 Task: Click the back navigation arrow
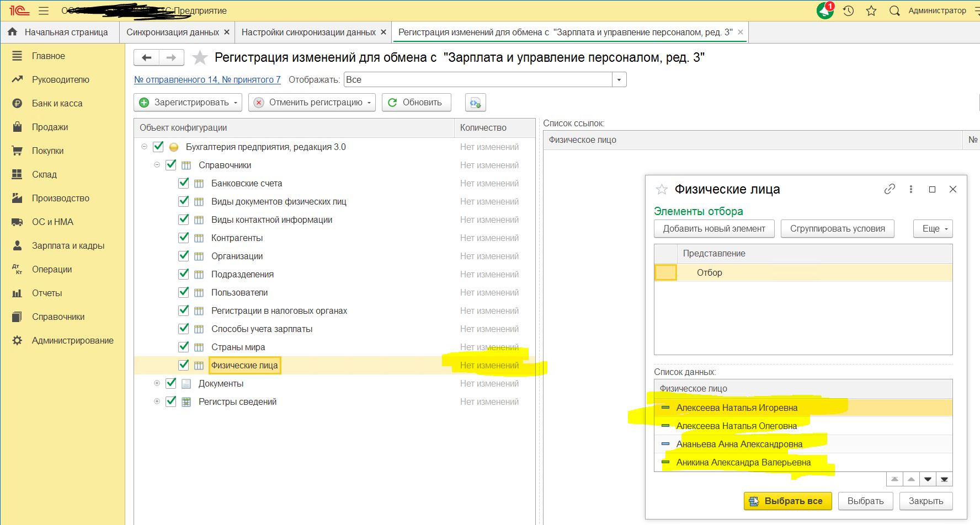point(146,57)
